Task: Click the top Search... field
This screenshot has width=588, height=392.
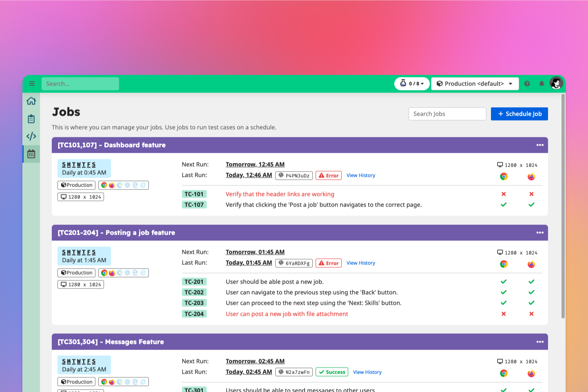Action: pyautogui.click(x=80, y=84)
